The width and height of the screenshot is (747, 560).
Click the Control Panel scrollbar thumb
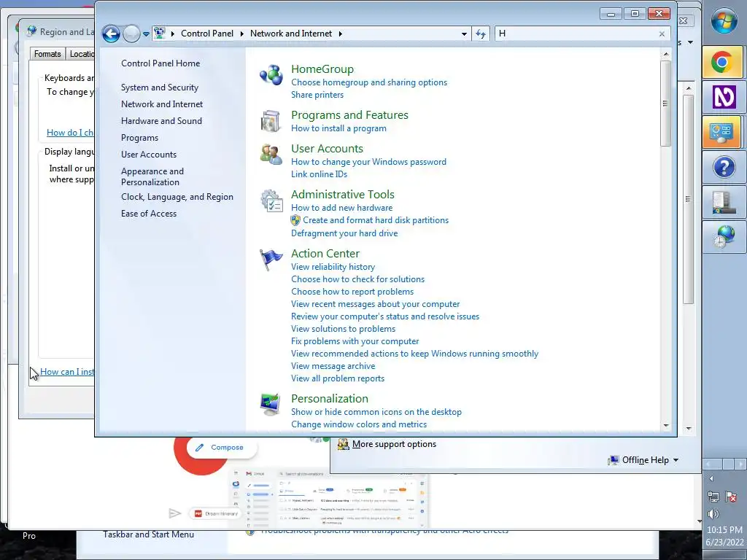(x=665, y=104)
